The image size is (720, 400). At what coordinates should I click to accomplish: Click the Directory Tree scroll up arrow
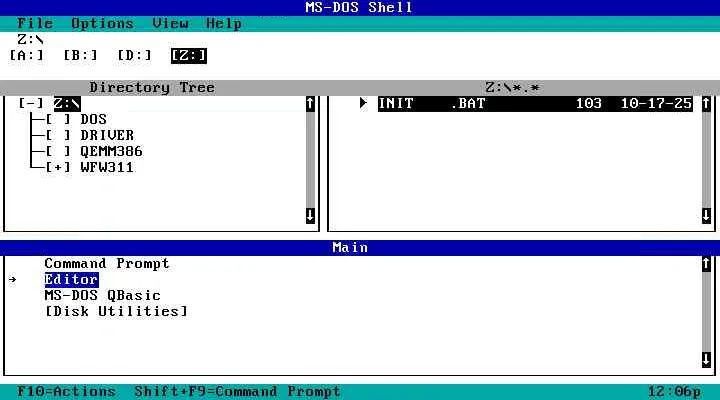tap(310, 104)
